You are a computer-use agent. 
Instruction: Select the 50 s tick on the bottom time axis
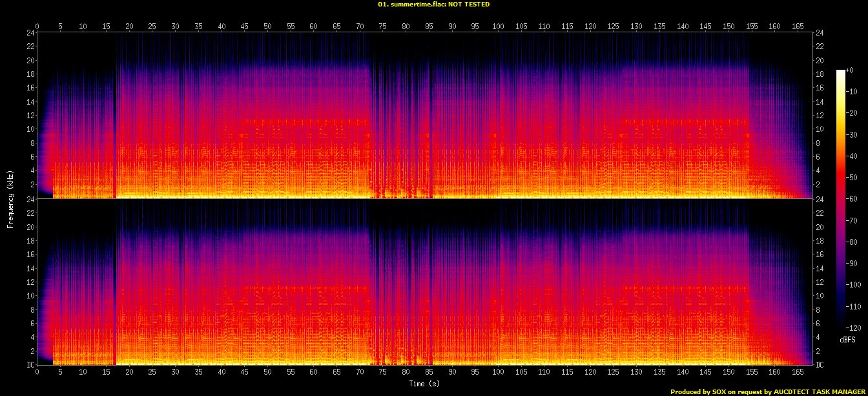[267, 373]
